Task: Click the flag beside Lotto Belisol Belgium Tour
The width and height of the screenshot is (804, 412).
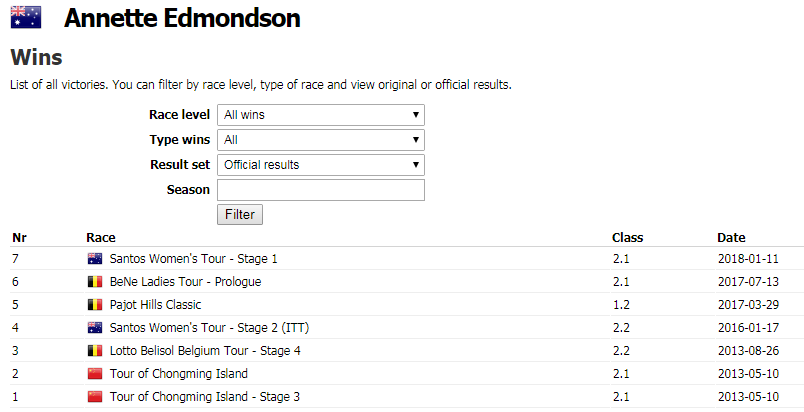Action: (x=96, y=351)
